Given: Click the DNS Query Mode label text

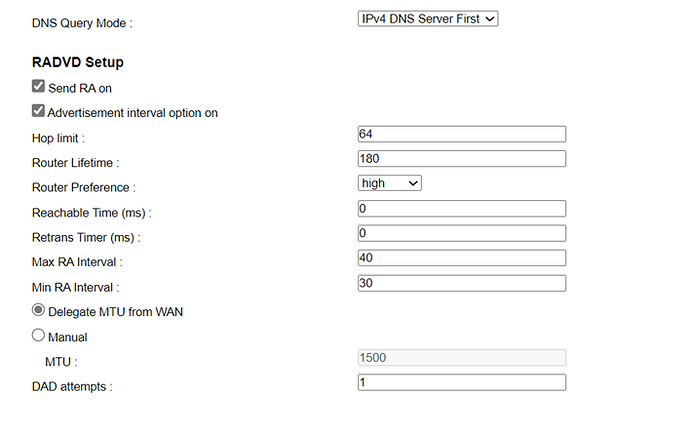Looking at the screenshot, I should click(x=82, y=23).
